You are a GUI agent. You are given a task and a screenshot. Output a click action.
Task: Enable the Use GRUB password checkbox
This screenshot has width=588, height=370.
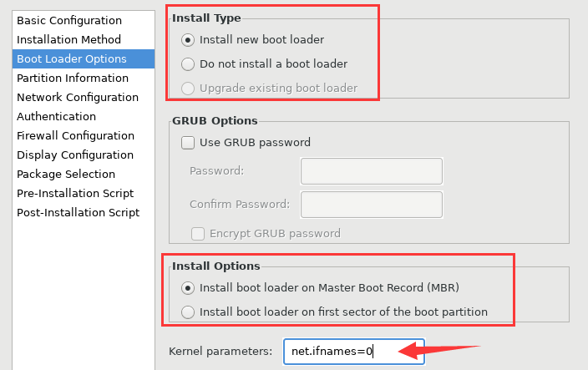pyautogui.click(x=188, y=143)
